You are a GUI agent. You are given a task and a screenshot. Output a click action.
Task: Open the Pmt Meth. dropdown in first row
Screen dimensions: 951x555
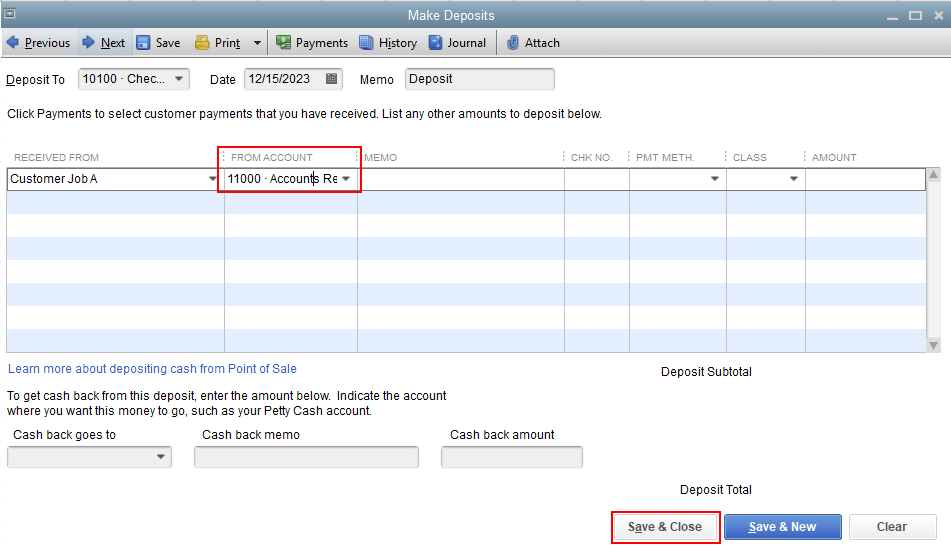(x=714, y=179)
